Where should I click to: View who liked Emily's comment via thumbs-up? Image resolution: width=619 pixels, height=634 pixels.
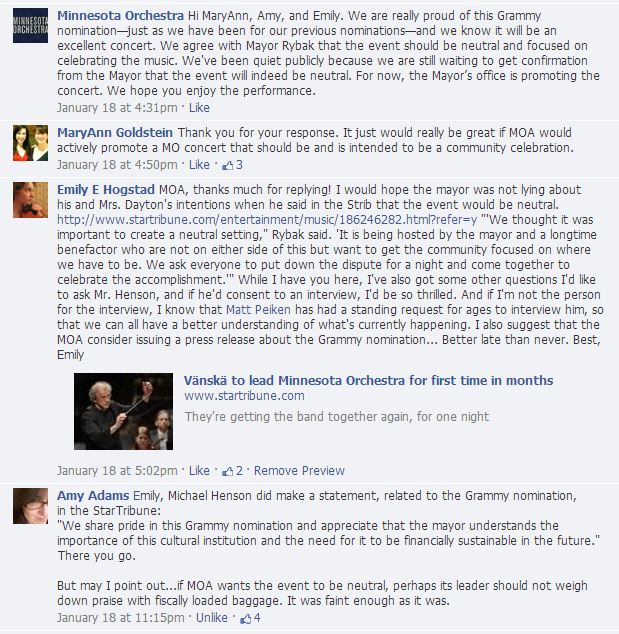(x=232, y=471)
